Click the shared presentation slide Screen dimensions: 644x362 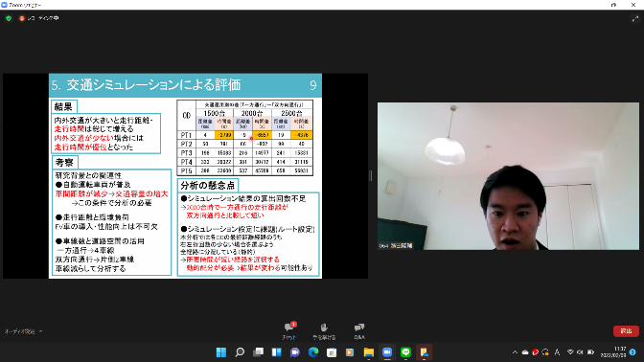coord(185,176)
